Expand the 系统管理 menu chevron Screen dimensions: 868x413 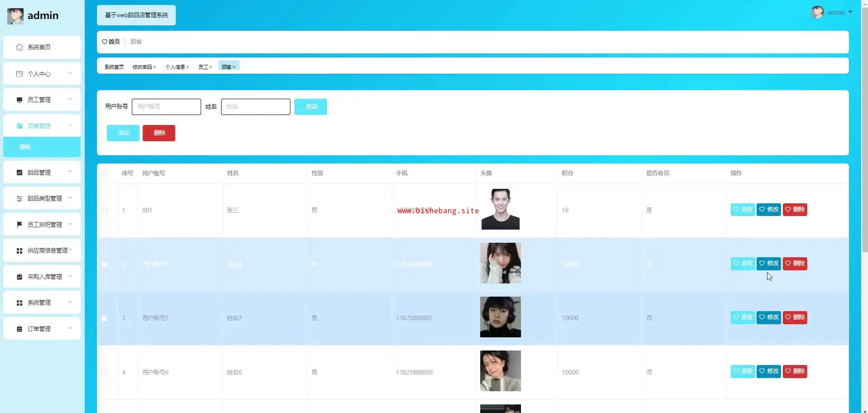click(x=70, y=302)
